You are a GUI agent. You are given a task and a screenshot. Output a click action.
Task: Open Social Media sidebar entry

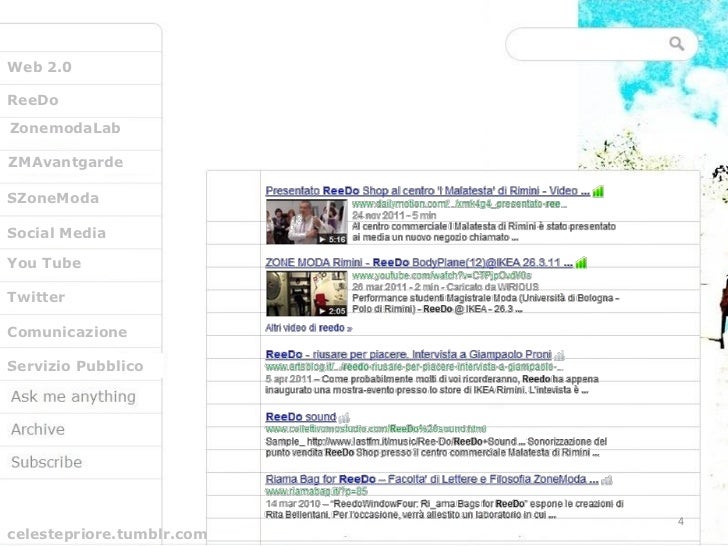57,233
